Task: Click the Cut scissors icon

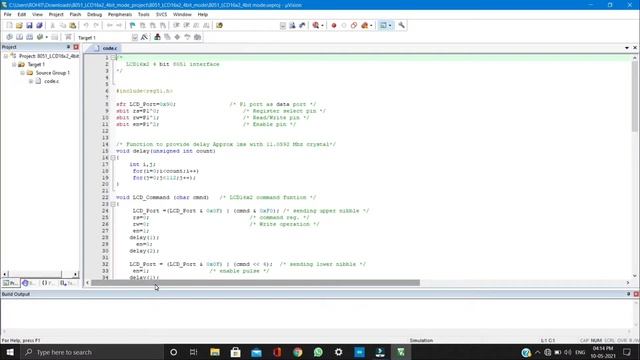Action: coord(52,25)
